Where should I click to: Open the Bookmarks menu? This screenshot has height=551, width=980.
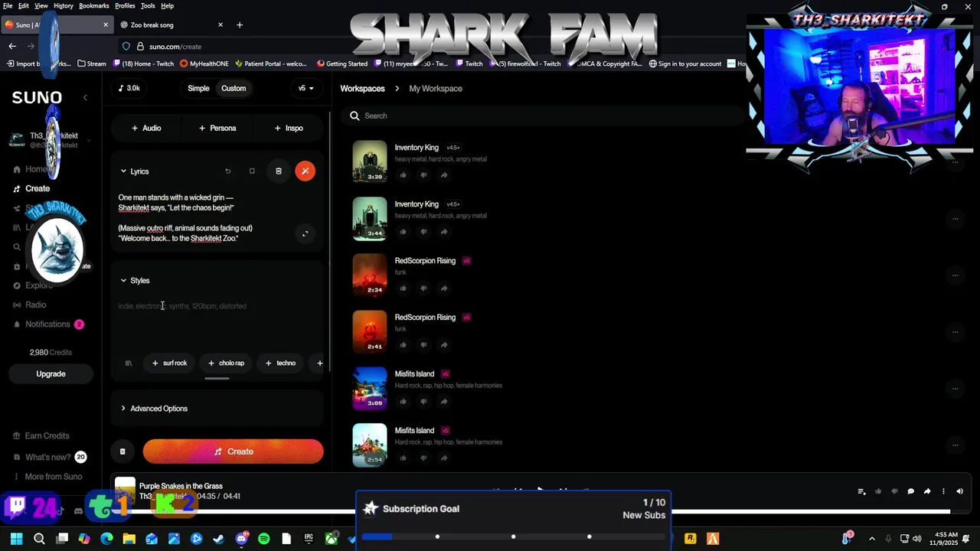93,5
